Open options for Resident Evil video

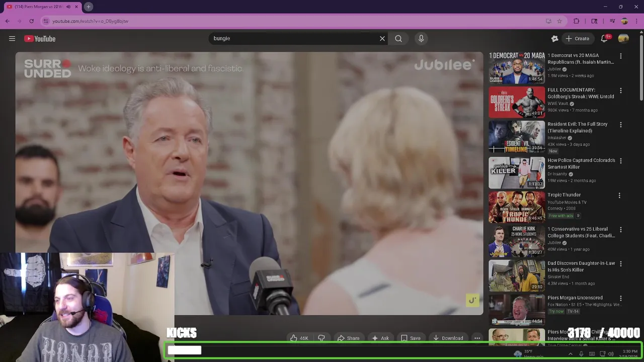coord(620,125)
